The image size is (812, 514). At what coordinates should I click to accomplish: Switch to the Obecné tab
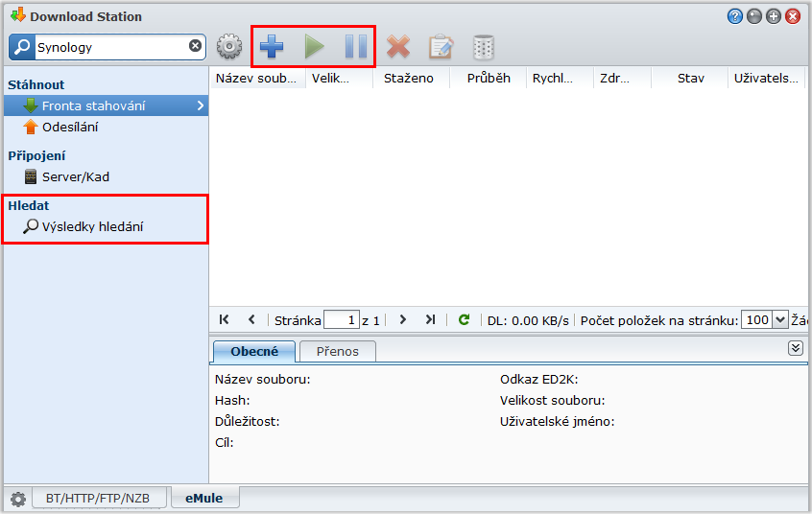tap(254, 352)
